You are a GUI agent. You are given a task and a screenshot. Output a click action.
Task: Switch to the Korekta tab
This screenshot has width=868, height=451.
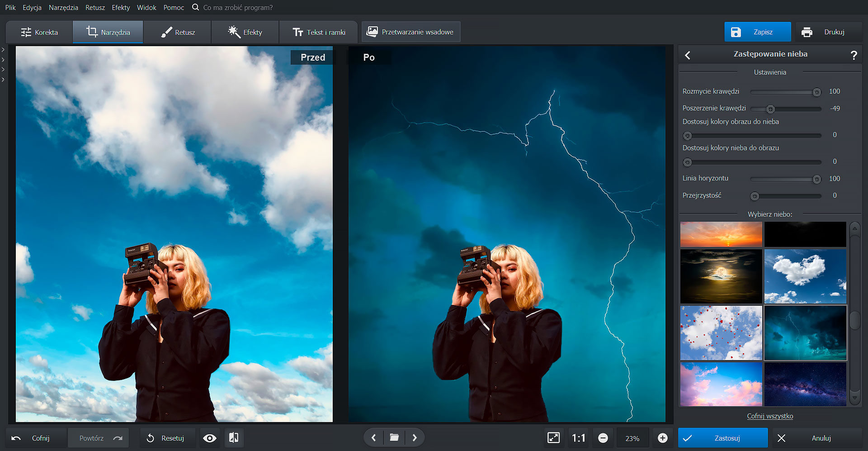pyautogui.click(x=39, y=32)
